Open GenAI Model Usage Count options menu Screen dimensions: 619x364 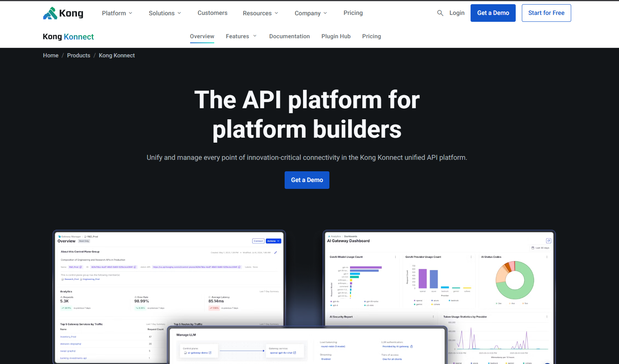coord(395,257)
